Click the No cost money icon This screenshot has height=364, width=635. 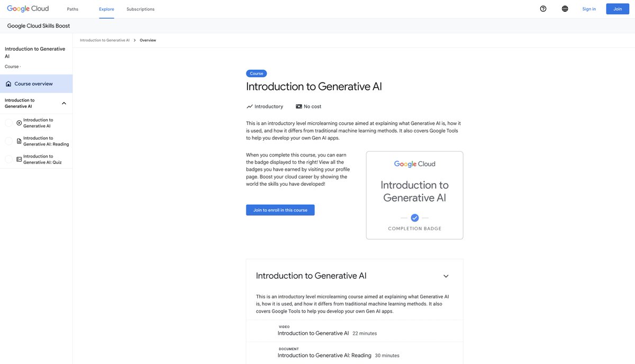pyautogui.click(x=299, y=106)
